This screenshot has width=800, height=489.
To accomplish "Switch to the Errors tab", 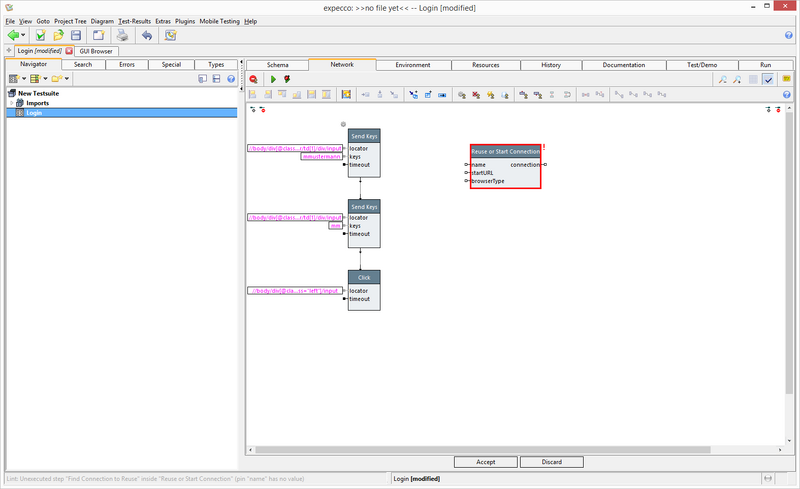I will (x=126, y=65).
